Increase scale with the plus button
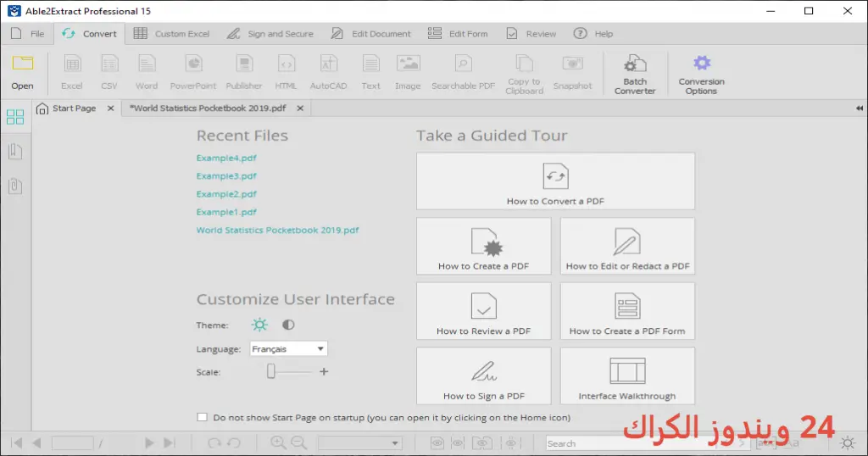This screenshot has height=456, width=868. pyautogui.click(x=324, y=372)
